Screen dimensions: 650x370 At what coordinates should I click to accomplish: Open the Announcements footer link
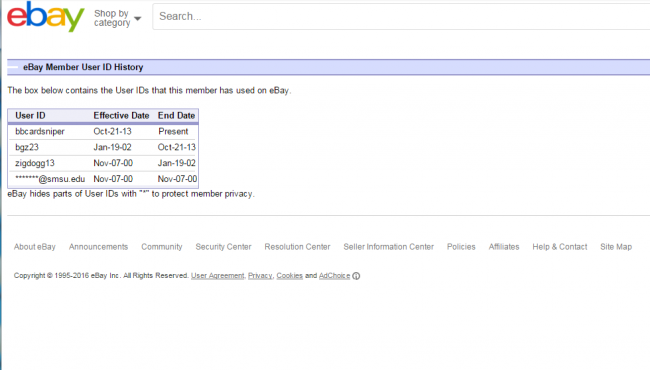point(98,247)
